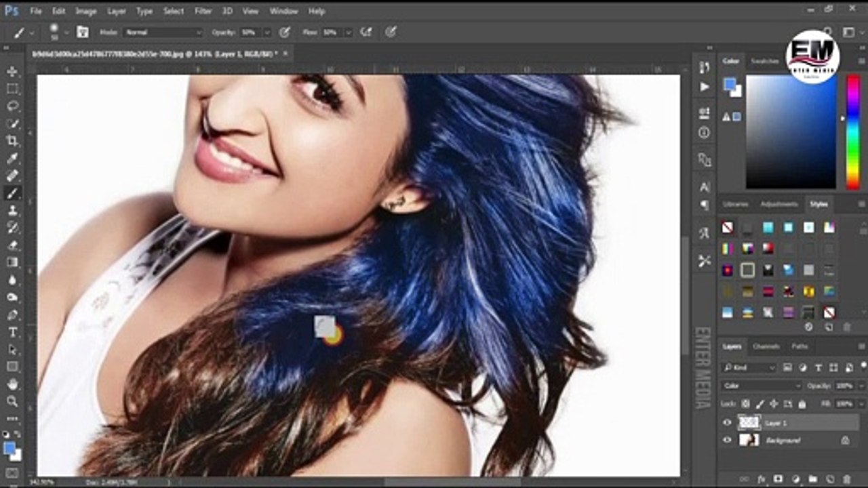Open the Image menu

(85, 11)
